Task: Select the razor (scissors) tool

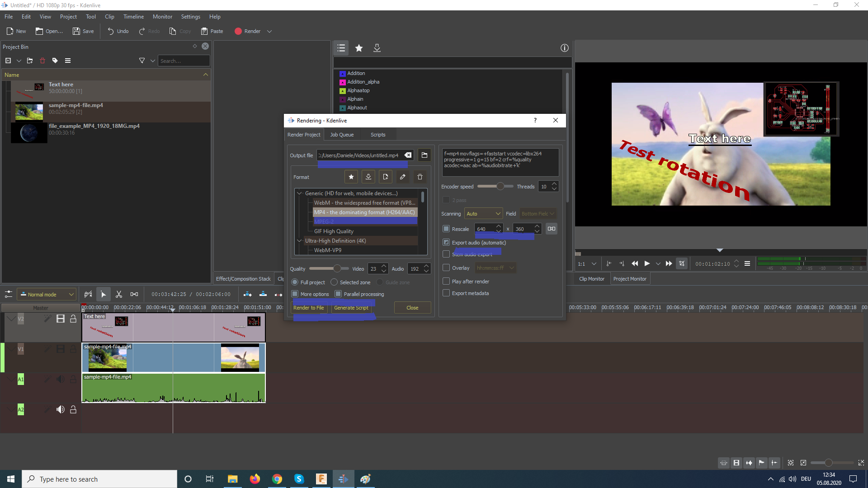Action: point(119,294)
